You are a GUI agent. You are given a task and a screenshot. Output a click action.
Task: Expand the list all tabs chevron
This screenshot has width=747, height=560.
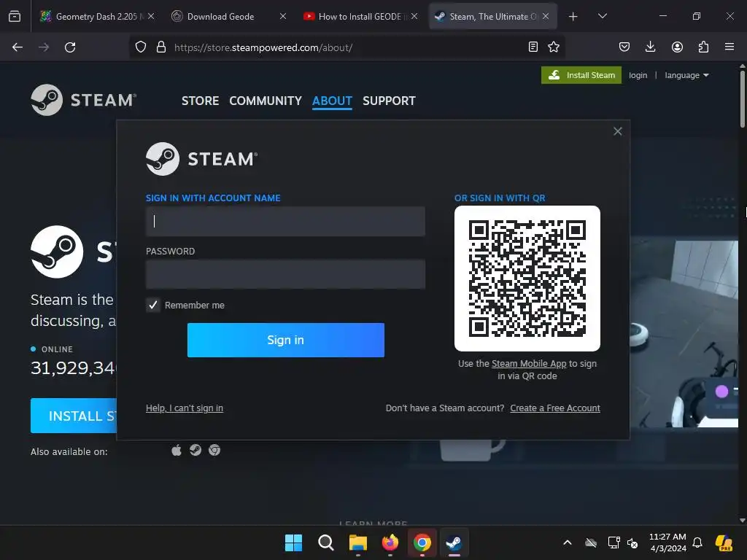coord(602,16)
